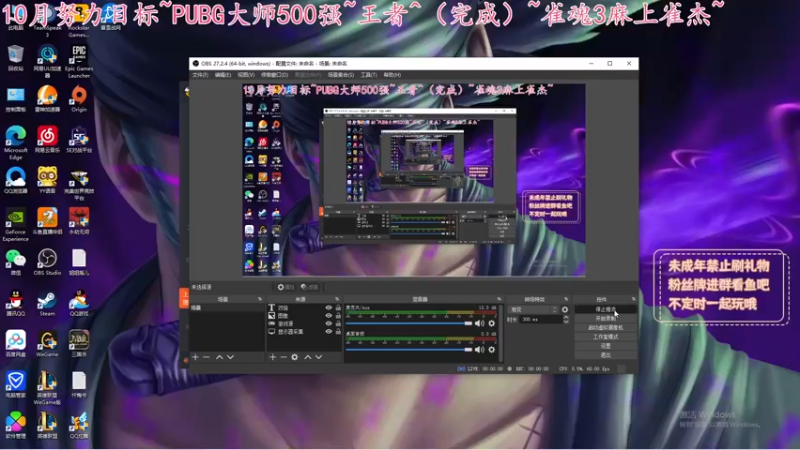Hide the display capture source eye icon
The width and height of the screenshot is (800, 450).
(x=329, y=332)
